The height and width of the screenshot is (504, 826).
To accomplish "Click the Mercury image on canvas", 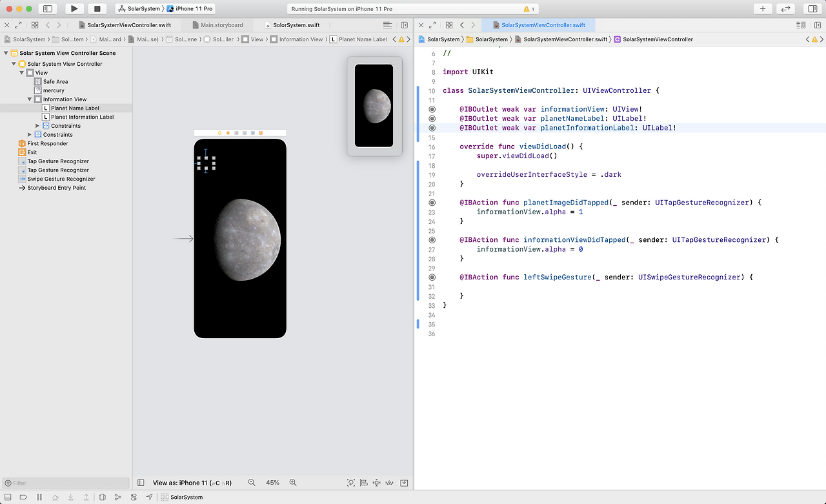I will (247, 239).
